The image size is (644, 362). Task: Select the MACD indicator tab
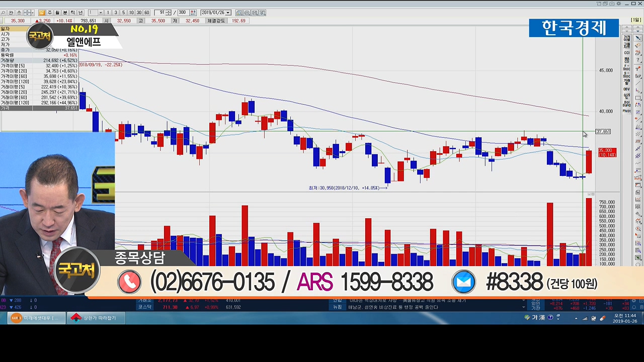[x=627, y=59]
